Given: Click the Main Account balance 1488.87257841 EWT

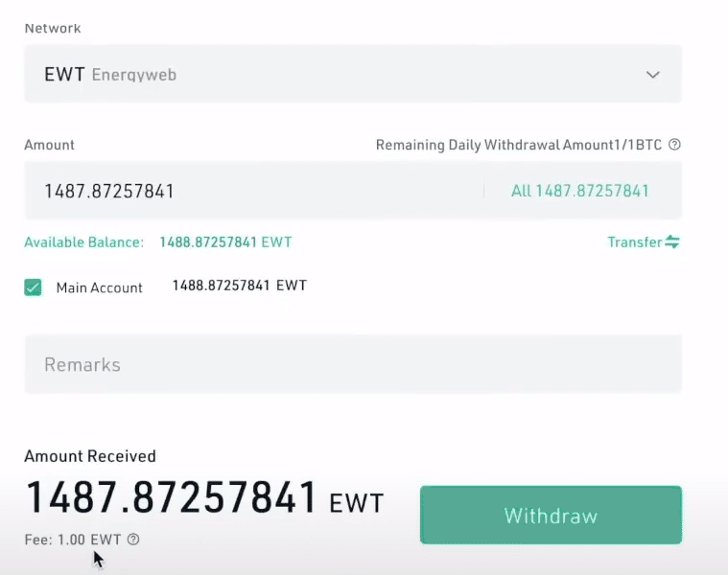Looking at the screenshot, I should (x=239, y=286).
